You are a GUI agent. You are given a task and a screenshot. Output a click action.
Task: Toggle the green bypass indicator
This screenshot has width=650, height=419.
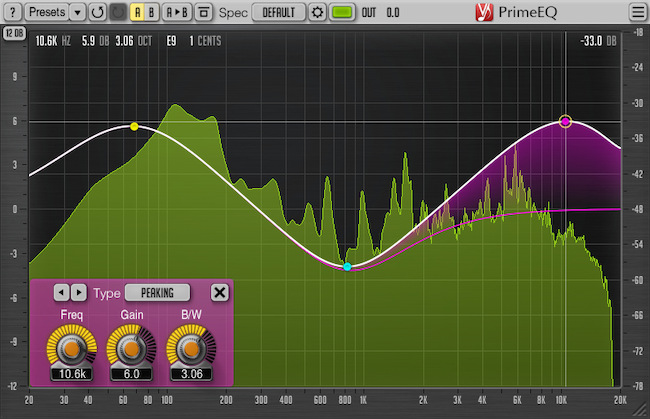tap(342, 12)
